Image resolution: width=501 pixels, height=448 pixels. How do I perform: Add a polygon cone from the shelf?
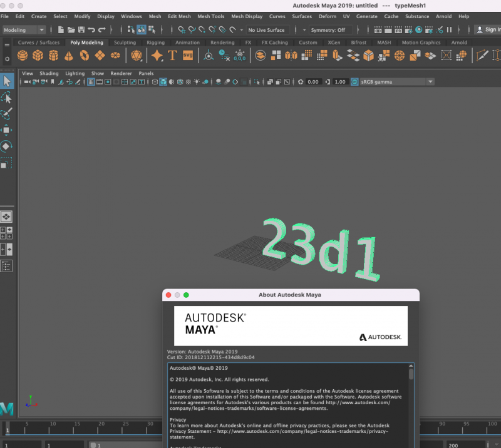click(68, 56)
